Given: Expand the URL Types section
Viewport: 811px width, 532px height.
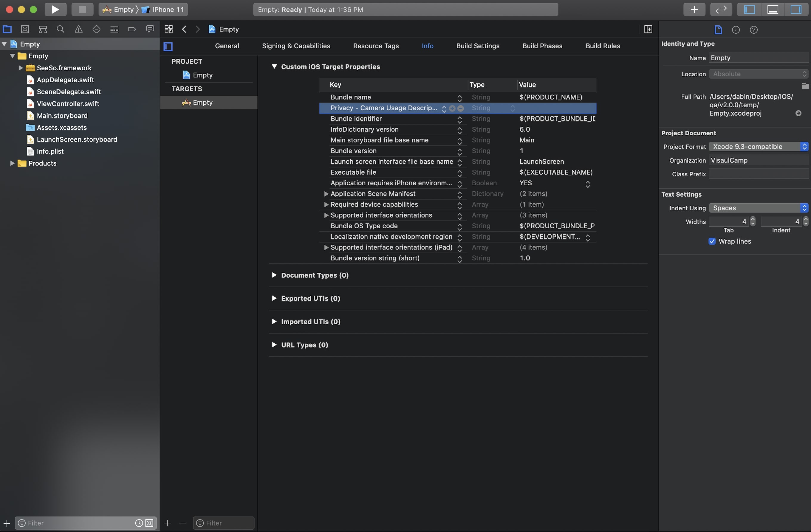Looking at the screenshot, I should coord(274,344).
